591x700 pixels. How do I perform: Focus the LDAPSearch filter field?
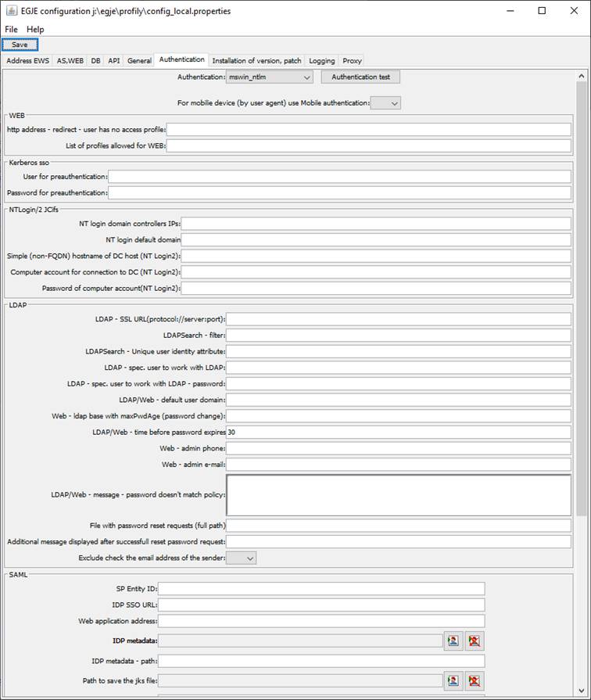point(399,336)
